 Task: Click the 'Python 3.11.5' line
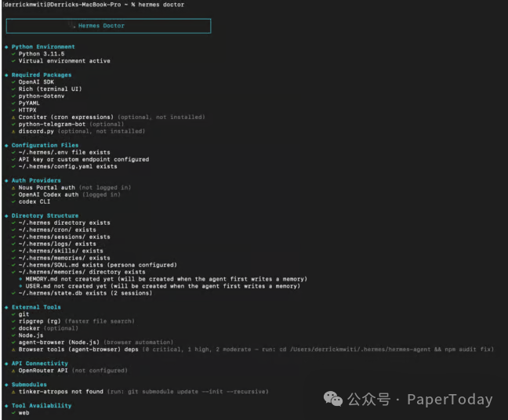click(x=42, y=54)
